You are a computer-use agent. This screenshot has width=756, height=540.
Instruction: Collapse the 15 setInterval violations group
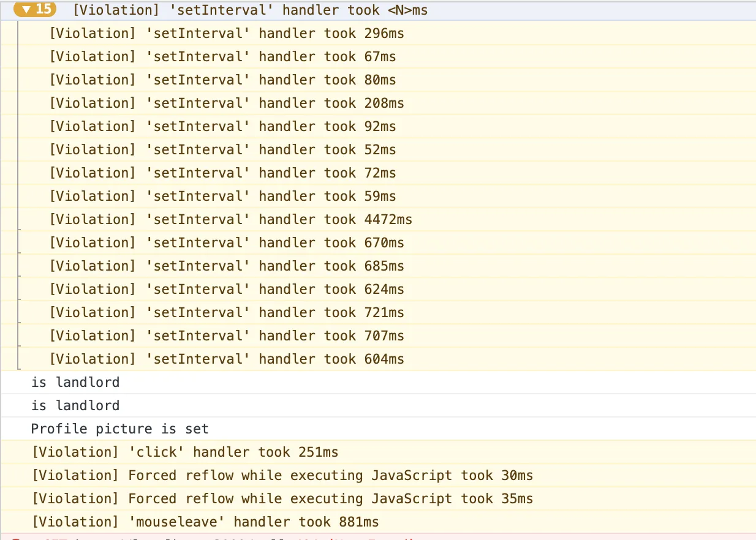pyautogui.click(x=34, y=10)
